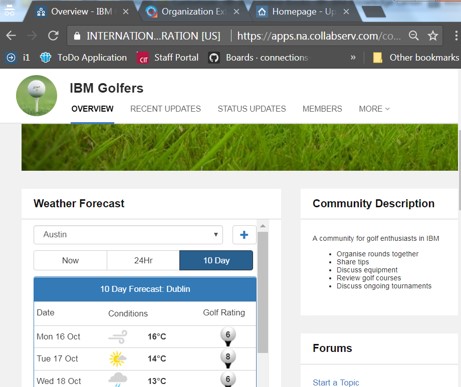Open the RECENT UPDATES tab
Screen dimensions: 461x387
166,109
